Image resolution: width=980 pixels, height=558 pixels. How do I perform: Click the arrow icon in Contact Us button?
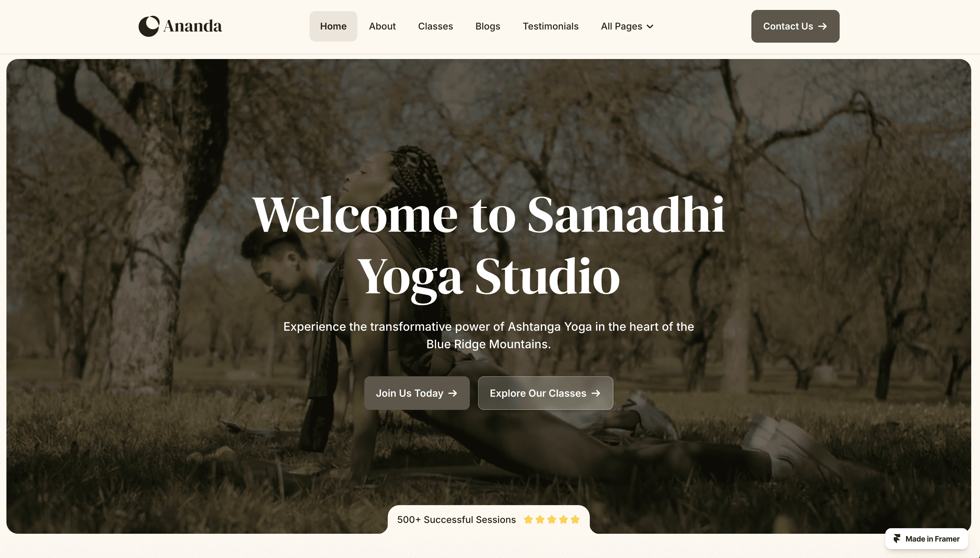(822, 27)
